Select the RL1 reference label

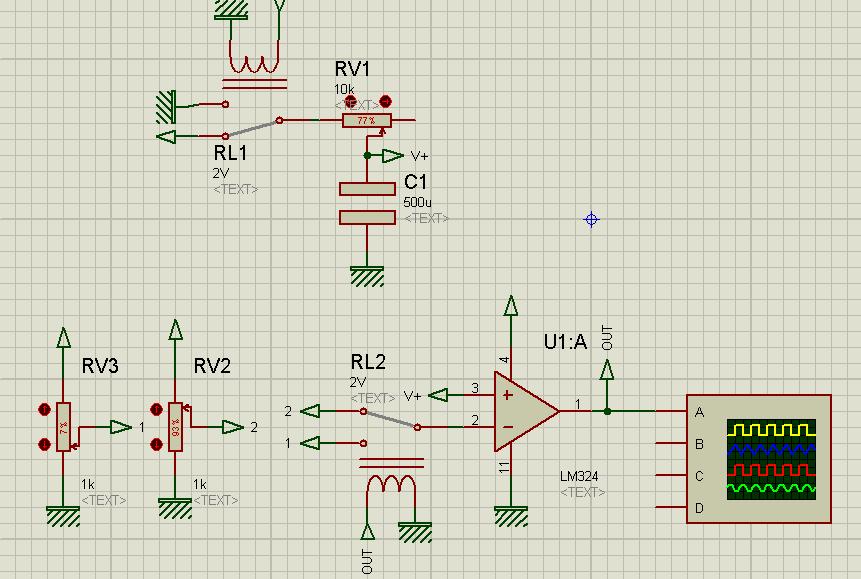point(231,153)
